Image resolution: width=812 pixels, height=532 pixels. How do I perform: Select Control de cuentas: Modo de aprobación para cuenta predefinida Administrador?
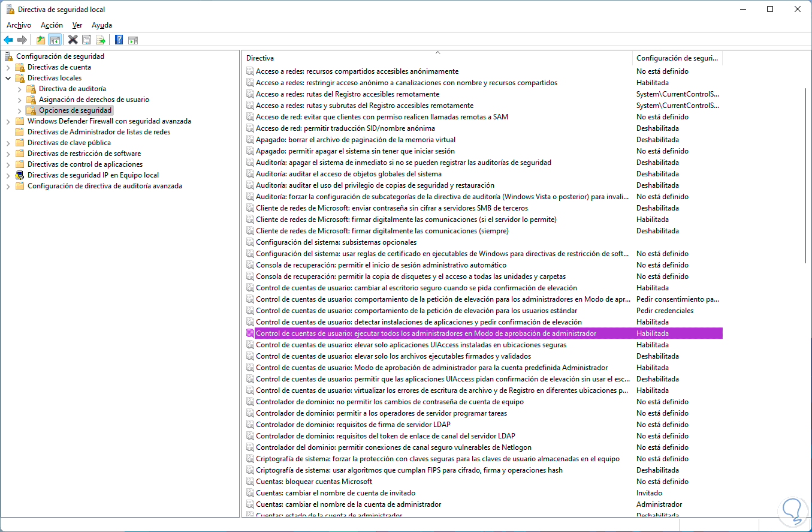coord(432,368)
